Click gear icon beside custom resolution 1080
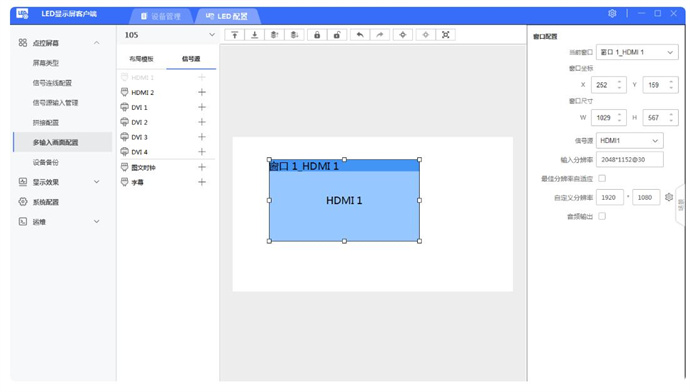 (x=669, y=197)
